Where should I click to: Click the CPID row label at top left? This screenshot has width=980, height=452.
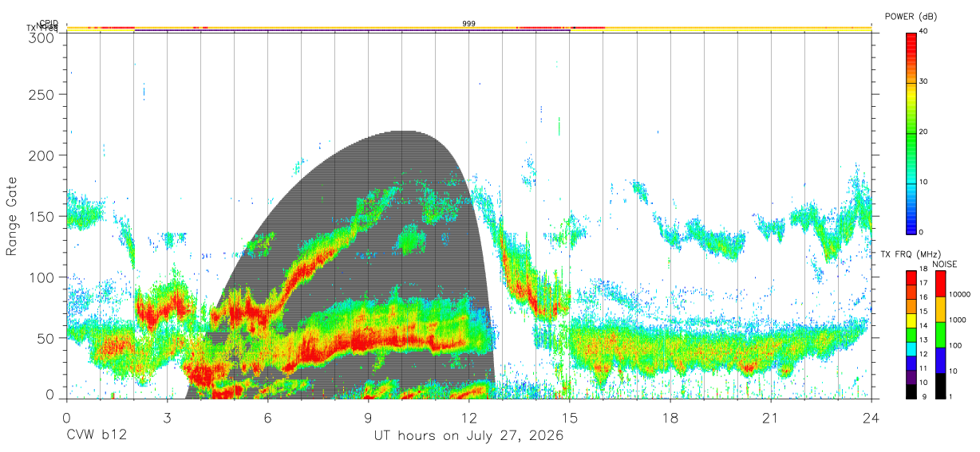click(x=49, y=23)
